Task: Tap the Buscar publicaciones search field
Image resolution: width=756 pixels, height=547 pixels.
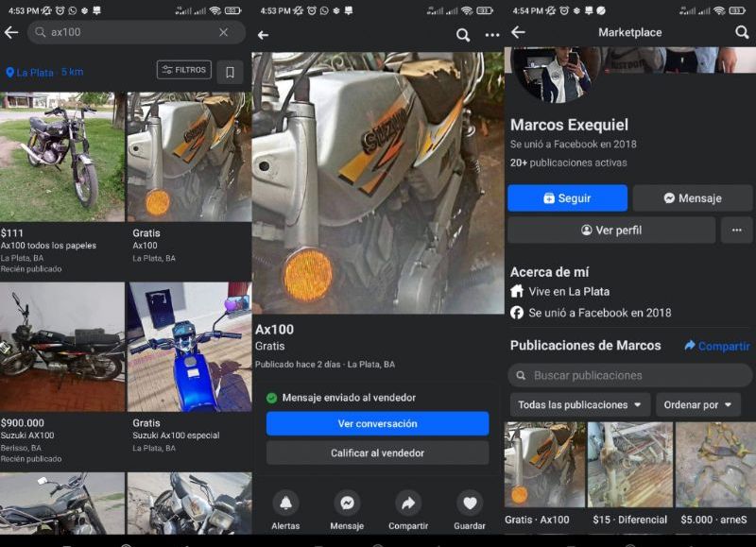Action: (x=629, y=375)
